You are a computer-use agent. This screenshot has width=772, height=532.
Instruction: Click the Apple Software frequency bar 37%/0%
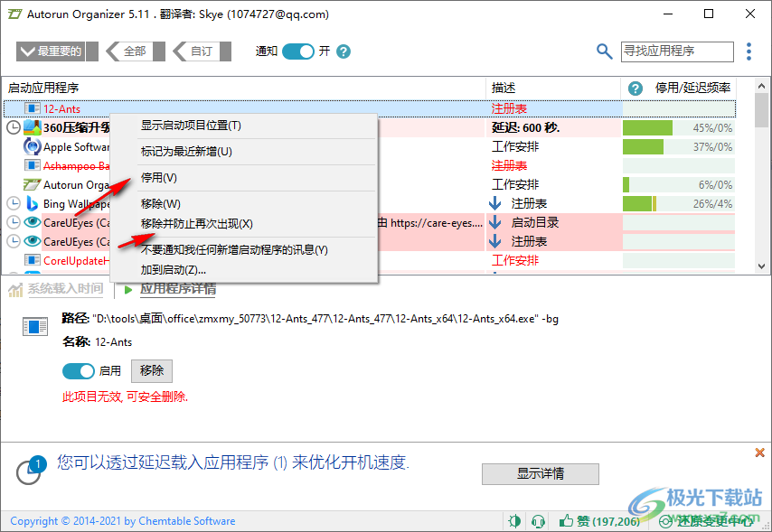[x=679, y=146]
